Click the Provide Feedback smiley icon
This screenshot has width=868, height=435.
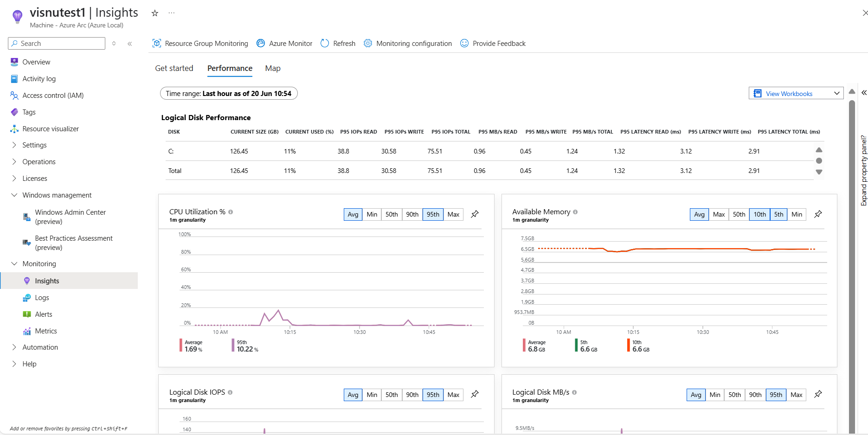(x=464, y=43)
